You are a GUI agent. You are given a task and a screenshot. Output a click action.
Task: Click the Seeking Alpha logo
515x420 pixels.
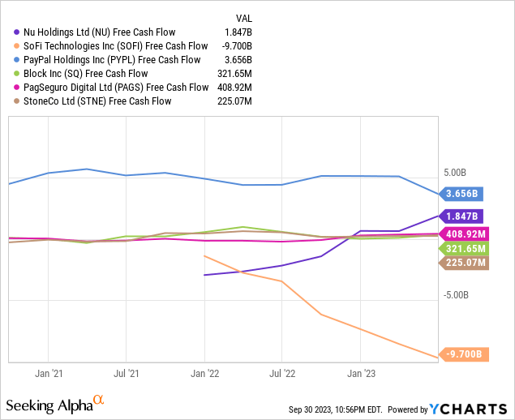(x=55, y=404)
